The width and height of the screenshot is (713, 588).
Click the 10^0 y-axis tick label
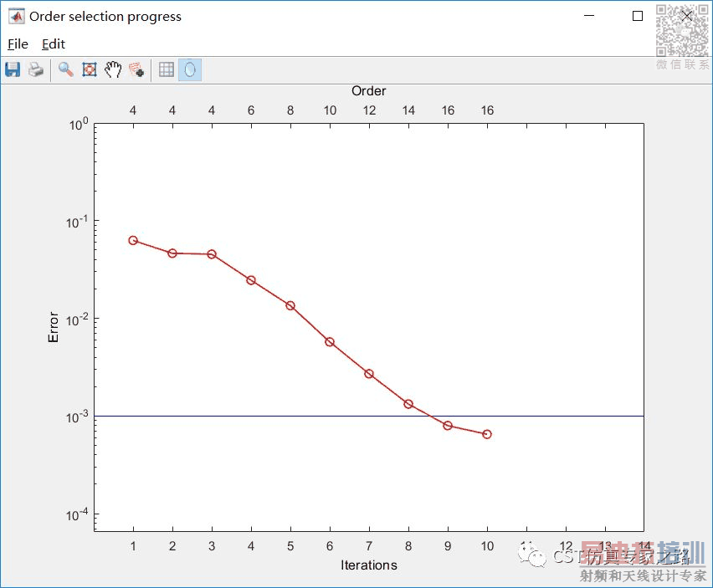[x=78, y=124]
